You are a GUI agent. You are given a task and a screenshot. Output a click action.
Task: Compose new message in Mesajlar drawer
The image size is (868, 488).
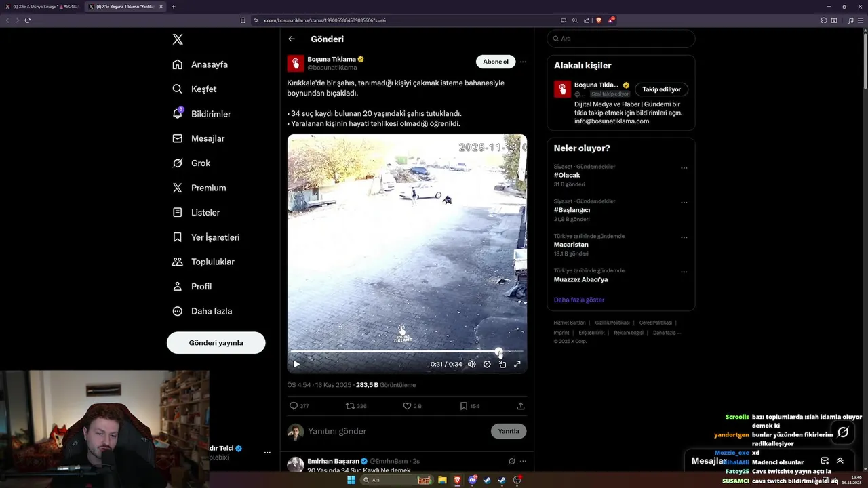[825, 460]
